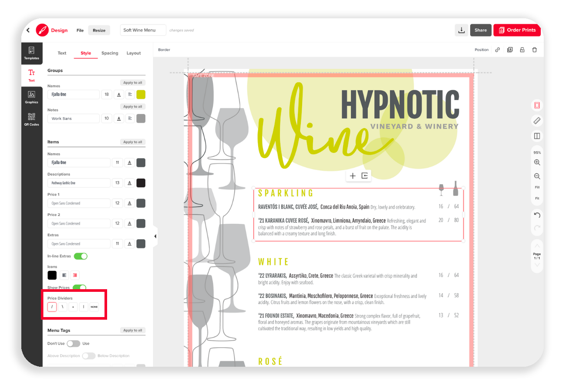This screenshot has width=566, height=392.
Task: Open the Groups Names font size 18 field
Action: (107, 95)
